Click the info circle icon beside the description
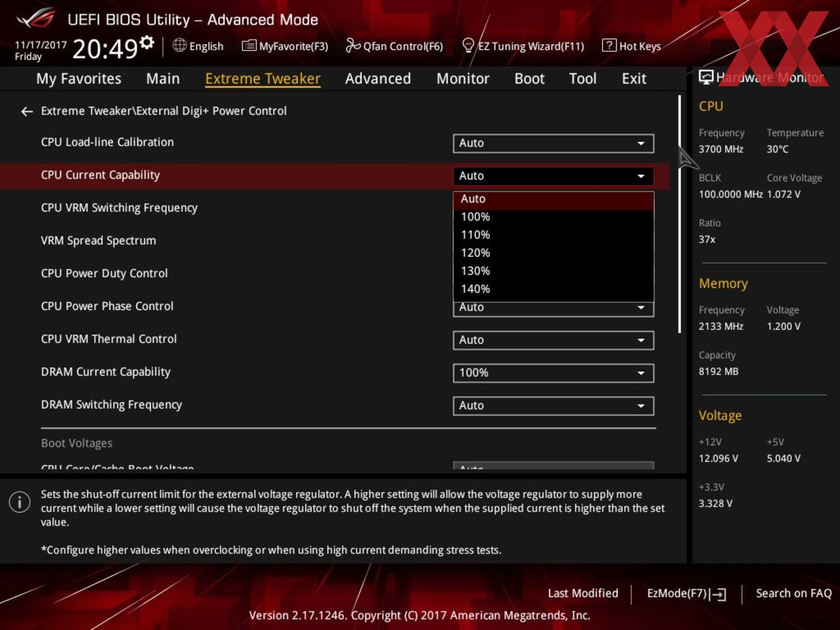 (x=20, y=502)
